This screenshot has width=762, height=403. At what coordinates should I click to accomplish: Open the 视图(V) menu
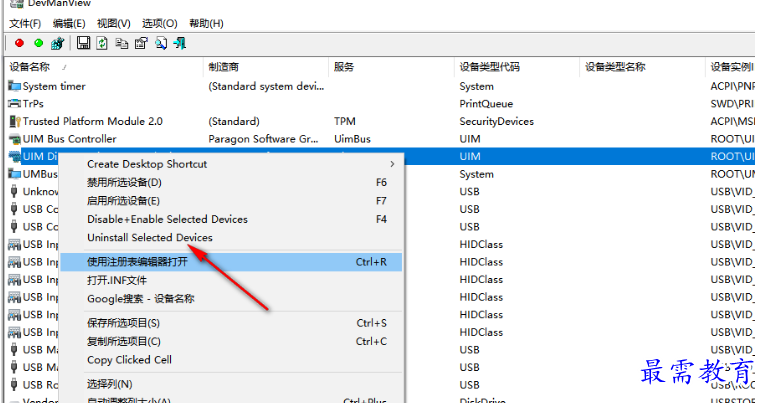pyautogui.click(x=114, y=23)
